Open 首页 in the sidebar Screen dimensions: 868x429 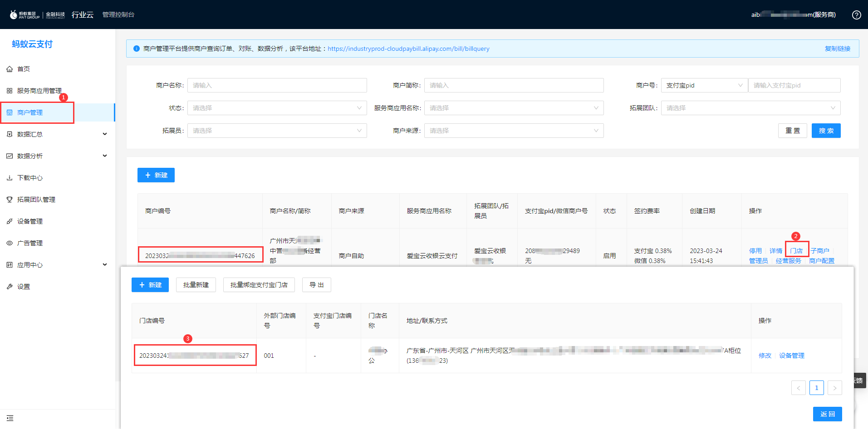(24, 69)
